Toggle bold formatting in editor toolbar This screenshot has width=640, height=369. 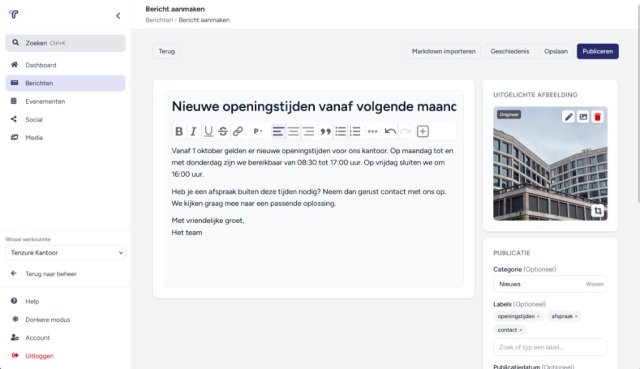coord(179,131)
